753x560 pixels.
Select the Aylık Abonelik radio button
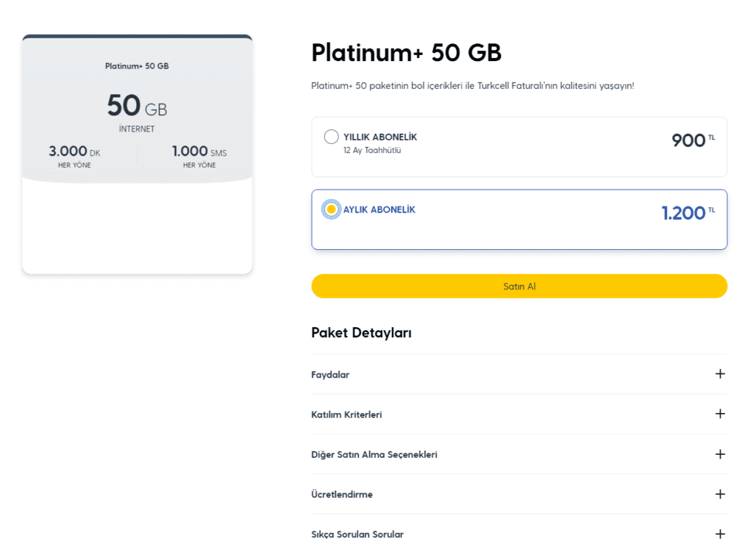[332, 209]
